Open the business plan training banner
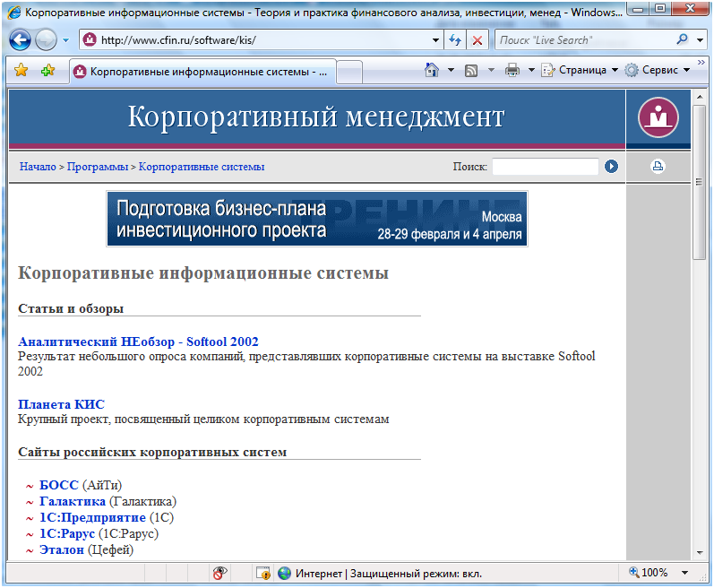 pyautogui.click(x=317, y=219)
